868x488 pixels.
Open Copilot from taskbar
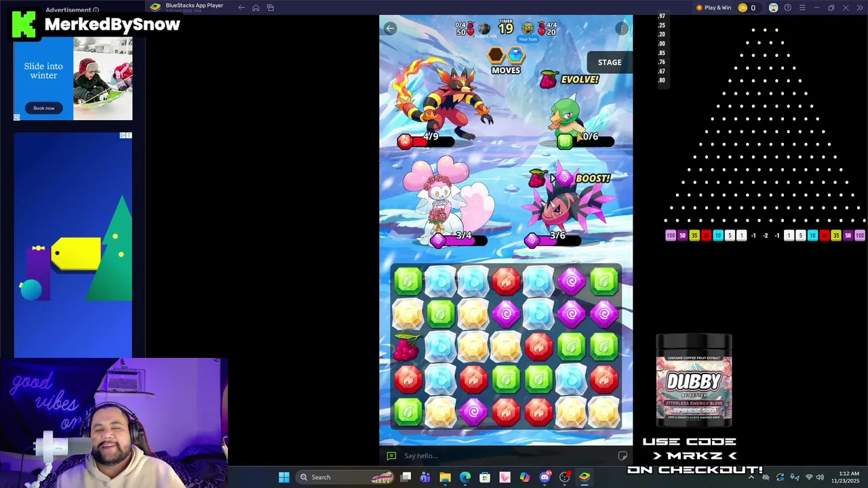[525, 477]
